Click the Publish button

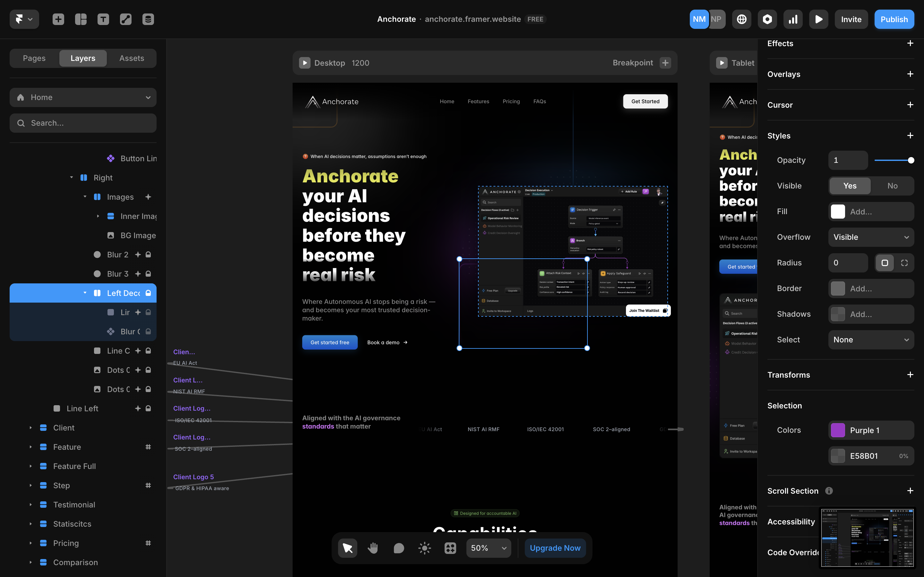[894, 19]
